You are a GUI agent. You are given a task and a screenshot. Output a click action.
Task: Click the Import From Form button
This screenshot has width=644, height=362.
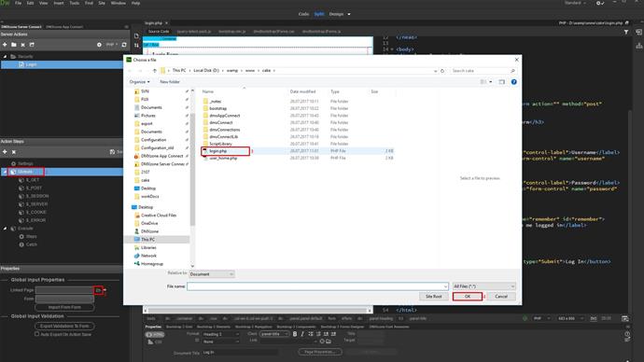point(64,307)
